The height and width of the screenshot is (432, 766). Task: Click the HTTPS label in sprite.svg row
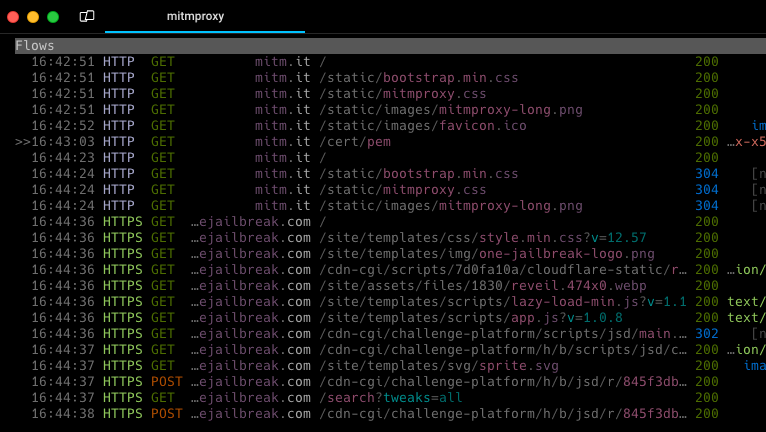[123, 366]
